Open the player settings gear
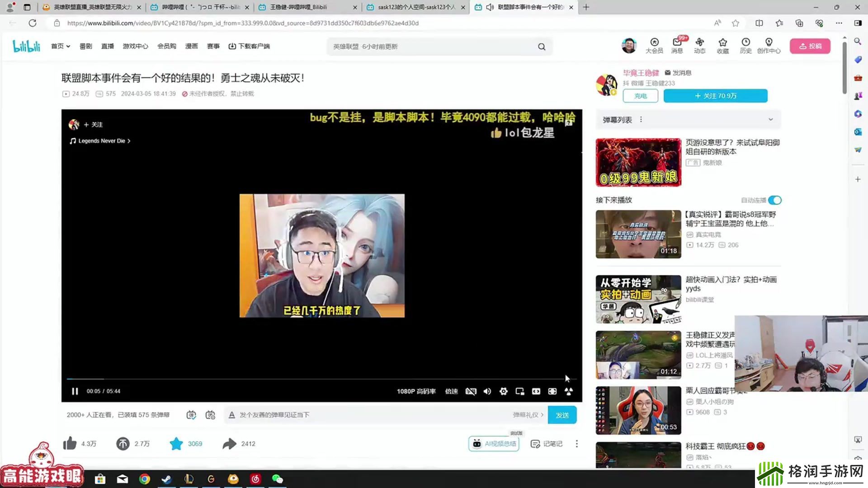 tap(503, 391)
